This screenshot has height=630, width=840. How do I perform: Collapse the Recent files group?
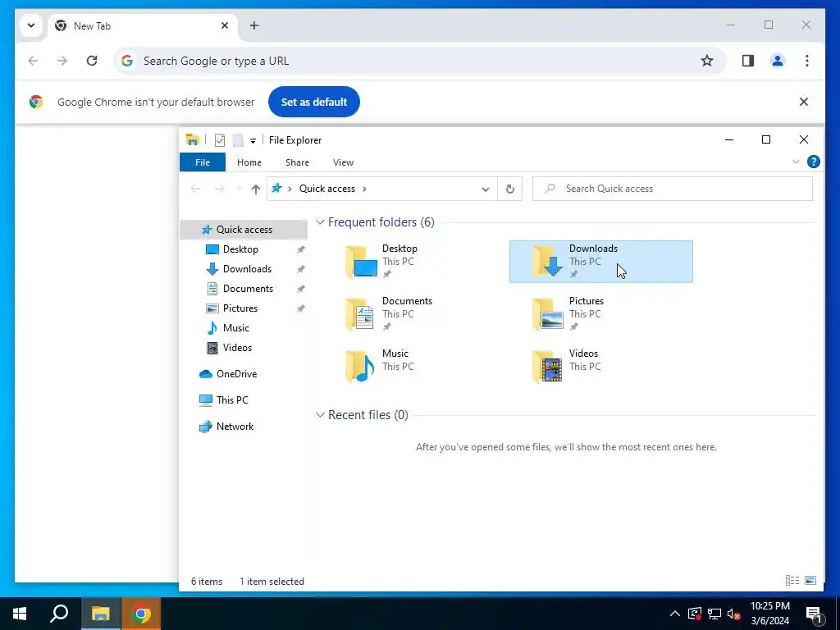pos(320,414)
